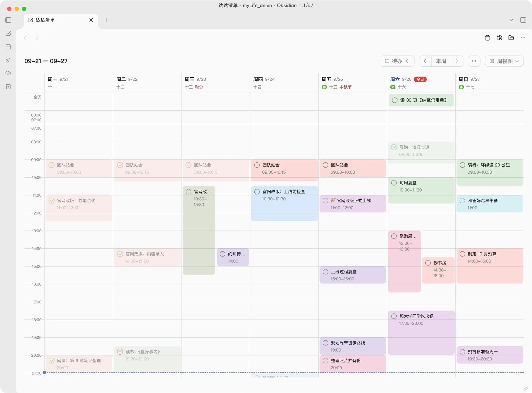Go to next week arrow
Screen dimensions: 532x393
pos(457,61)
